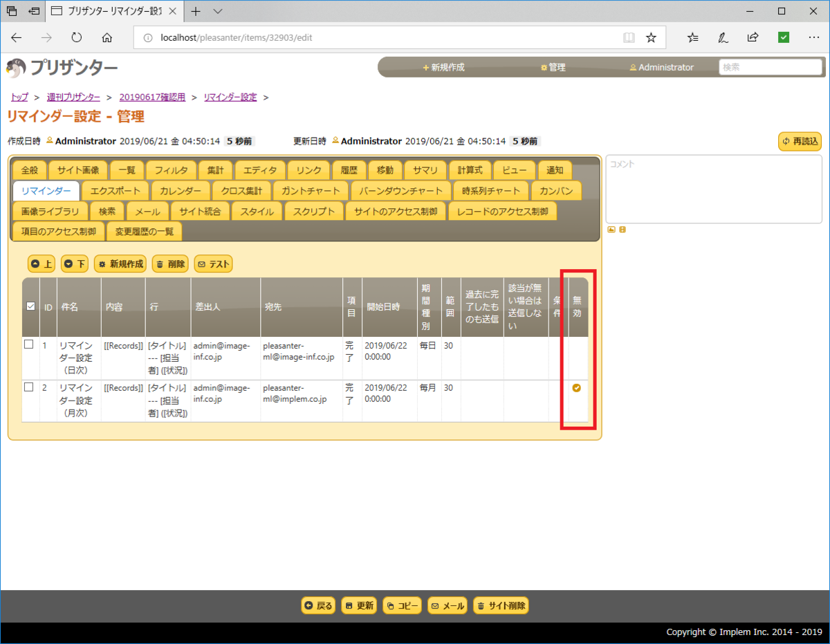Move selected reminder up using 上 arrow
Viewport: 830px width, 644px height.
41,264
